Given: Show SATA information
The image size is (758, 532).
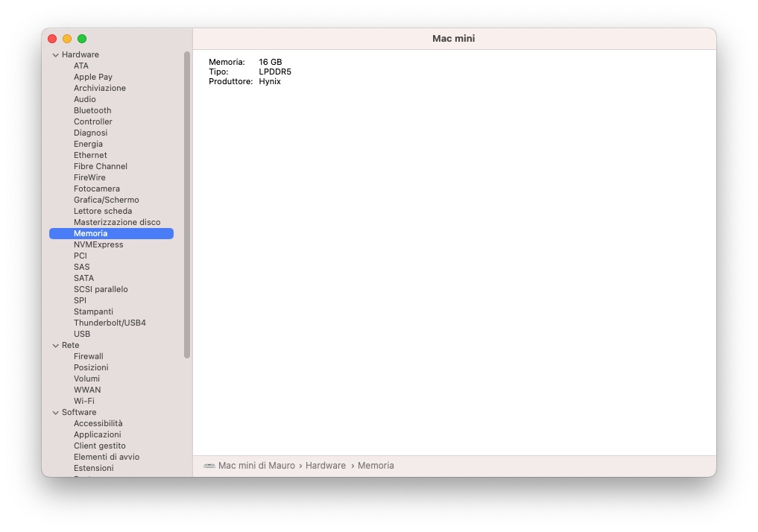Looking at the screenshot, I should pos(83,278).
